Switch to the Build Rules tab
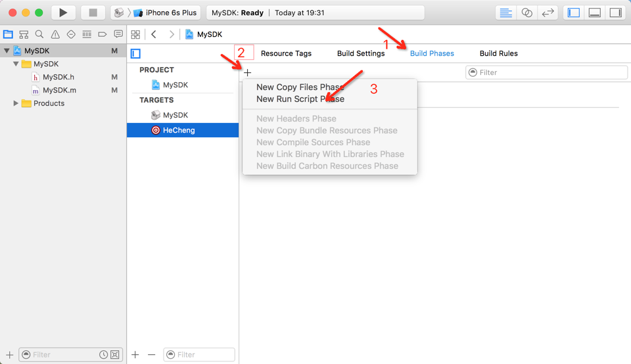The height and width of the screenshot is (364, 631). [x=499, y=53]
